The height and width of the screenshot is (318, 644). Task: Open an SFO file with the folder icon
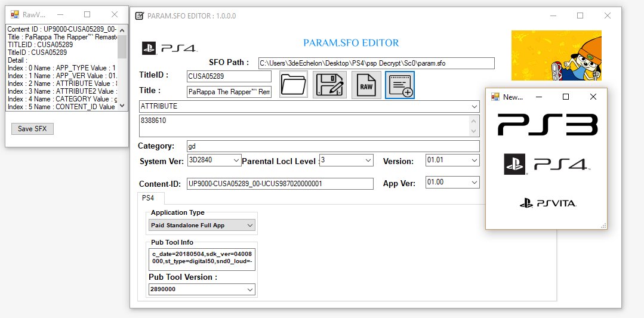[294, 85]
